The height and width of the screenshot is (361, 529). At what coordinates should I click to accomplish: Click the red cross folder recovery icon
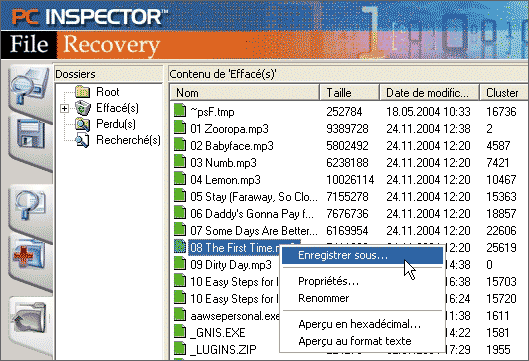[x=28, y=255]
